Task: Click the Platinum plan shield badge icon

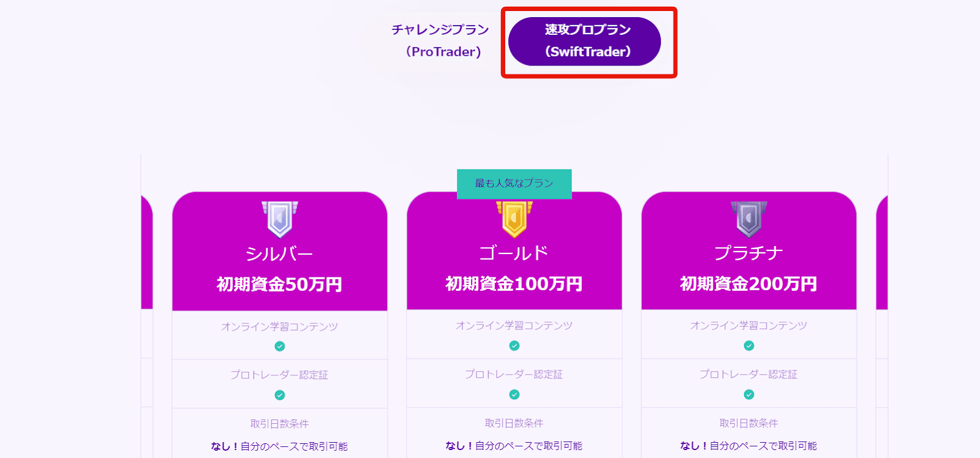Action: tap(749, 219)
